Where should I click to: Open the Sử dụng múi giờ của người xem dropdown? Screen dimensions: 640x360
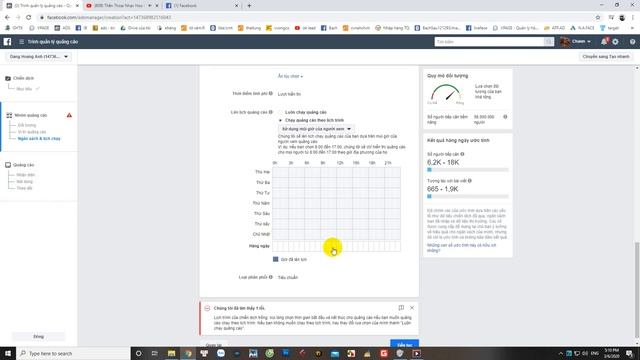click(x=316, y=129)
